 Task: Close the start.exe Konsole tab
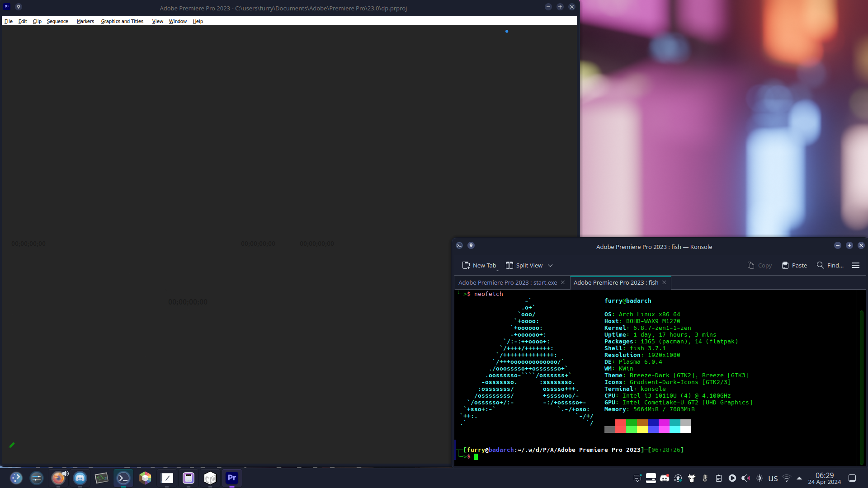pyautogui.click(x=563, y=282)
